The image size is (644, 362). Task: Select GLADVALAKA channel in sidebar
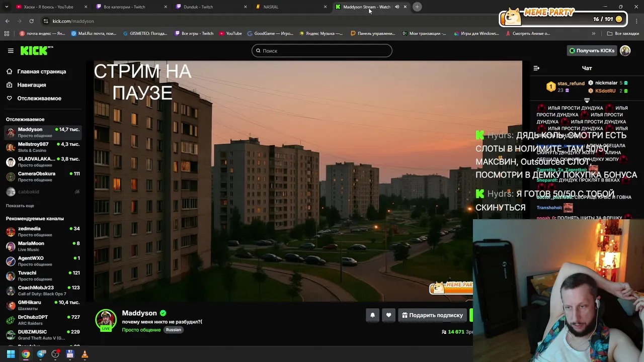[43, 162]
